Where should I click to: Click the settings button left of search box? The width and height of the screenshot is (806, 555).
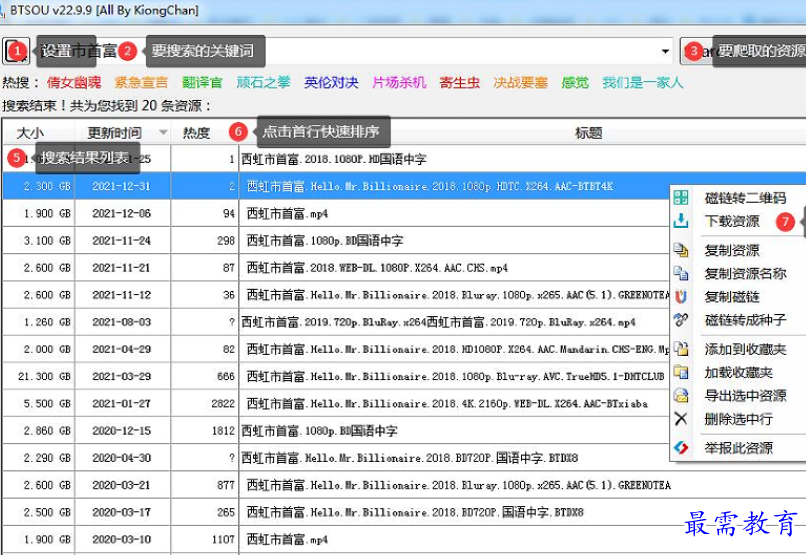click(16, 51)
